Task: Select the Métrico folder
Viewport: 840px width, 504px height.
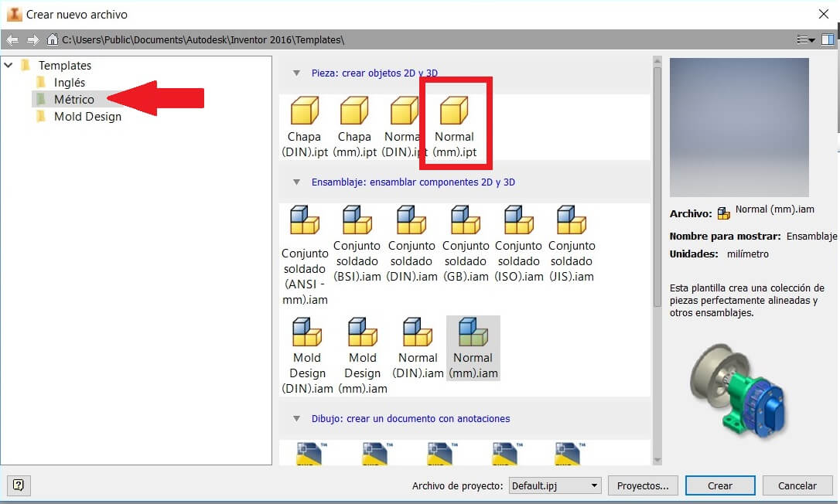Action: pyautogui.click(x=74, y=99)
